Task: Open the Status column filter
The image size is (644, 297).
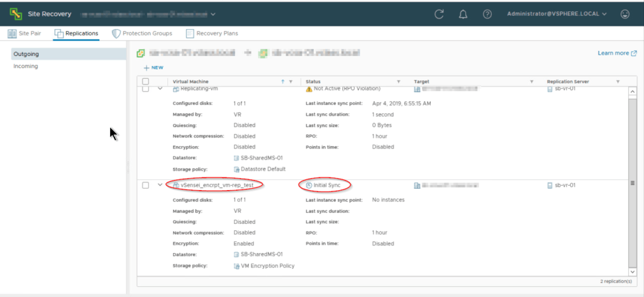Action: (x=399, y=82)
